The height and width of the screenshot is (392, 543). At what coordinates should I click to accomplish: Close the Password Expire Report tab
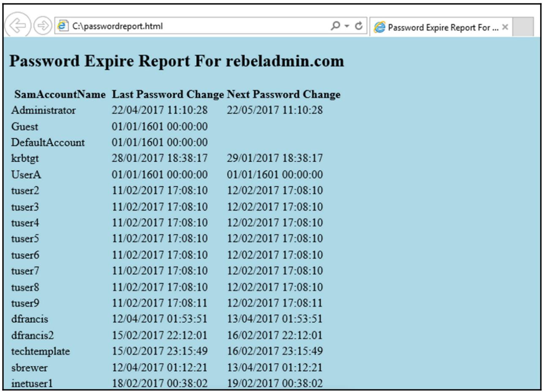click(x=505, y=27)
